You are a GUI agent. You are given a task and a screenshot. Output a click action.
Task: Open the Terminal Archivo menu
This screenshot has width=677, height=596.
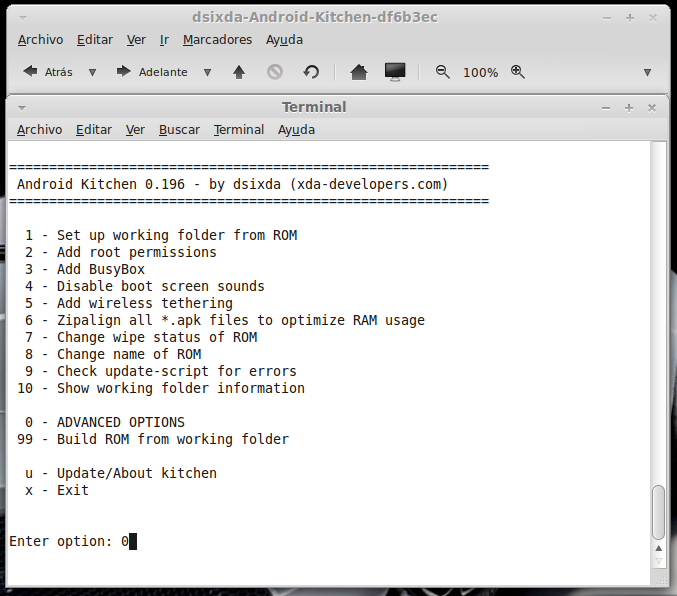coord(40,130)
